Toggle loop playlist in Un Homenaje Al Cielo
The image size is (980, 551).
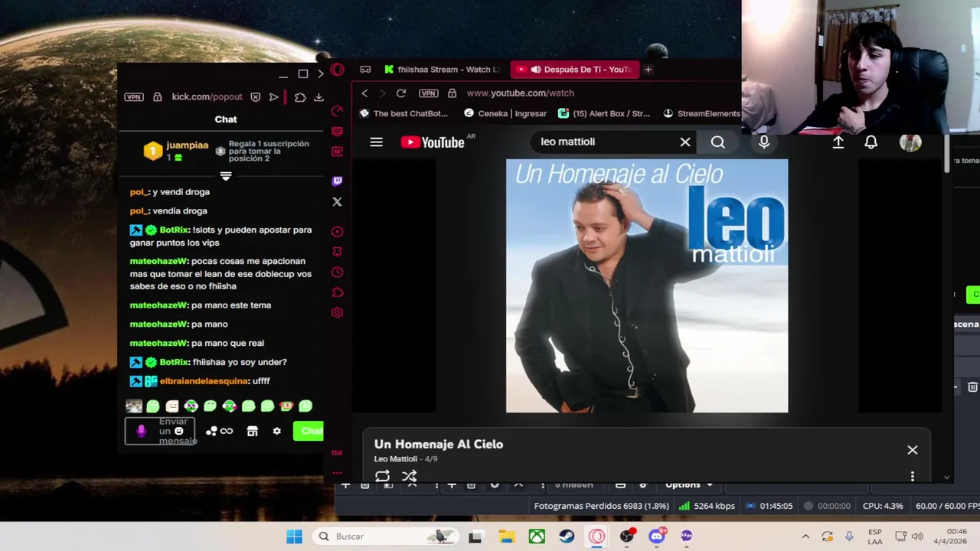tap(382, 476)
